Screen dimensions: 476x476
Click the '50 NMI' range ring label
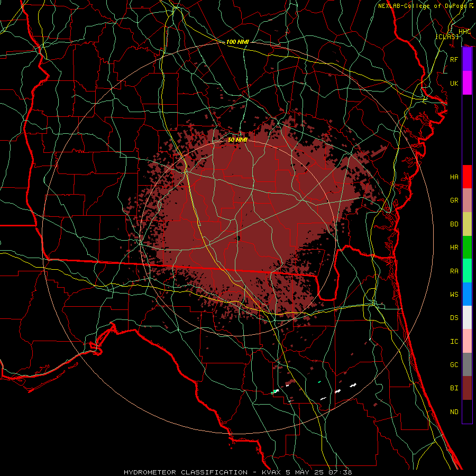[x=237, y=140]
